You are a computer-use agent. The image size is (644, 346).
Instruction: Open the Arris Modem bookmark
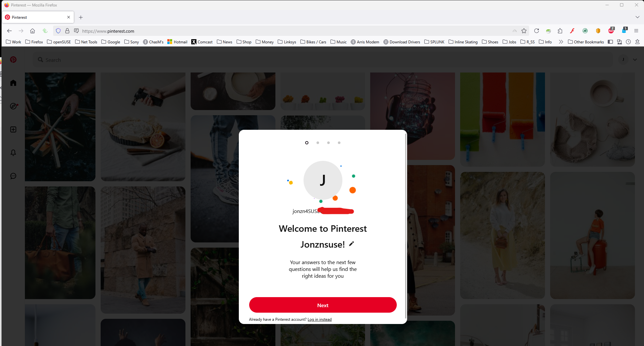click(x=365, y=42)
